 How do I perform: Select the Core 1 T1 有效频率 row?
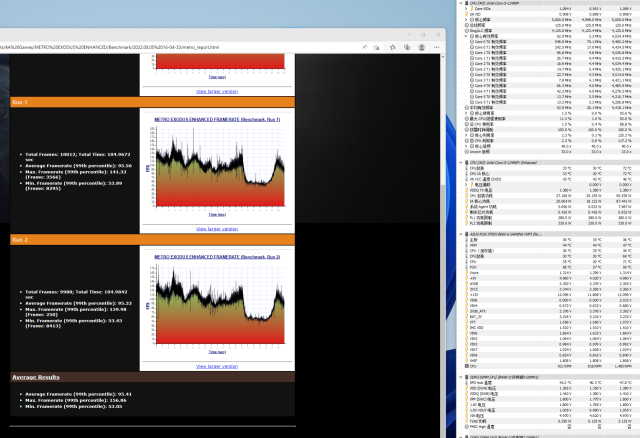(x=549, y=58)
